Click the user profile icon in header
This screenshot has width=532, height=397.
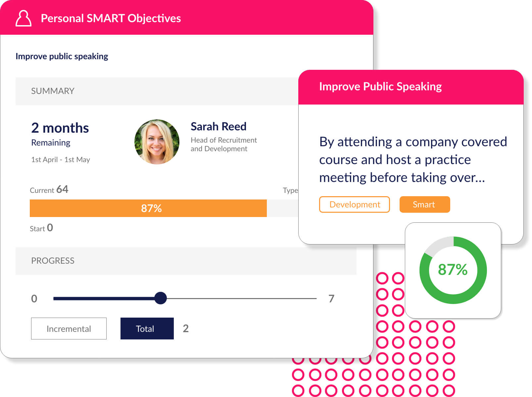[x=24, y=18]
